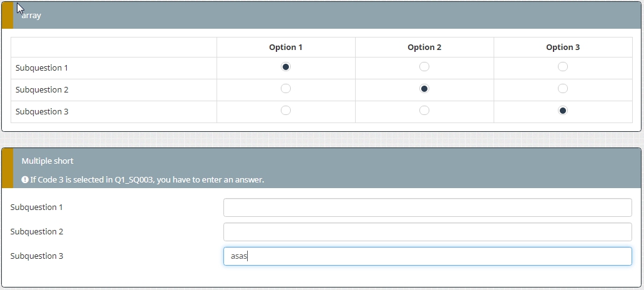Click the Multiple short Subquestion 1 text field

(x=427, y=207)
